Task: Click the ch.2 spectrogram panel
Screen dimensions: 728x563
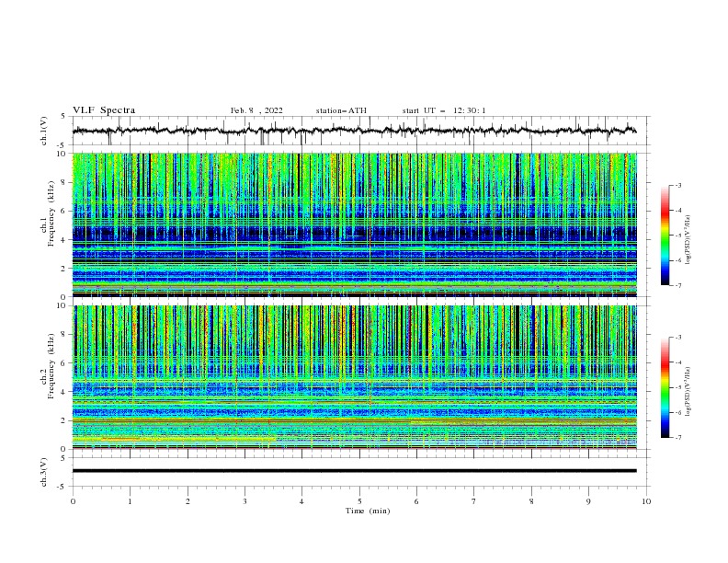Action: [355, 377]
